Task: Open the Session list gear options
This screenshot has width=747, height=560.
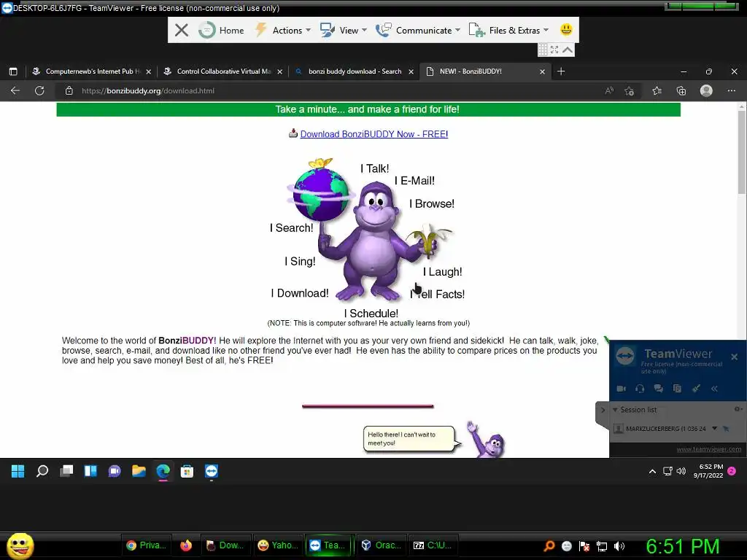Action: click(738, 409)
